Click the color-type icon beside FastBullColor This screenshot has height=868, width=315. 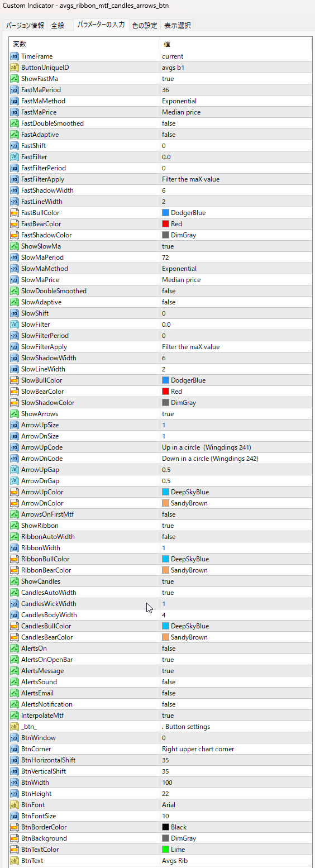click(15, 213)
